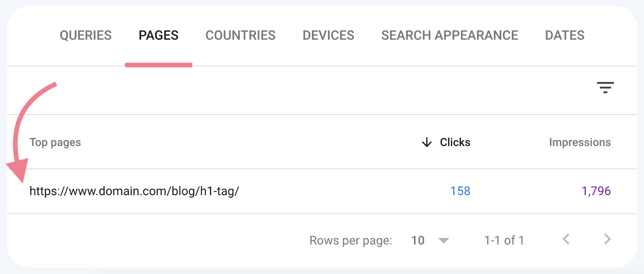Click the next page chevron
Viewport: 644px width, 274px height.
(607, 239)
